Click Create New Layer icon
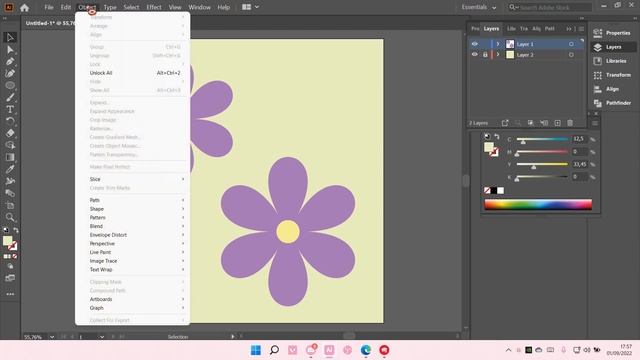The image size is (640, 360). pos(558,123)
